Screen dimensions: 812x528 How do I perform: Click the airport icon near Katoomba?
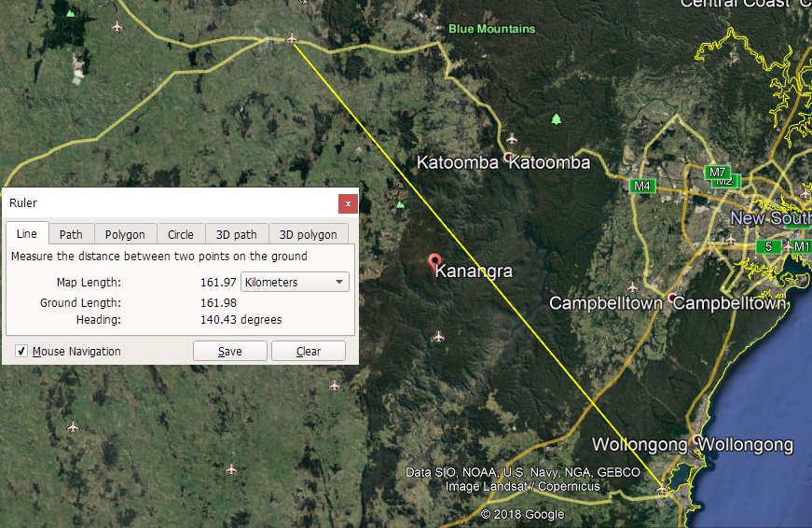(512, 138)
